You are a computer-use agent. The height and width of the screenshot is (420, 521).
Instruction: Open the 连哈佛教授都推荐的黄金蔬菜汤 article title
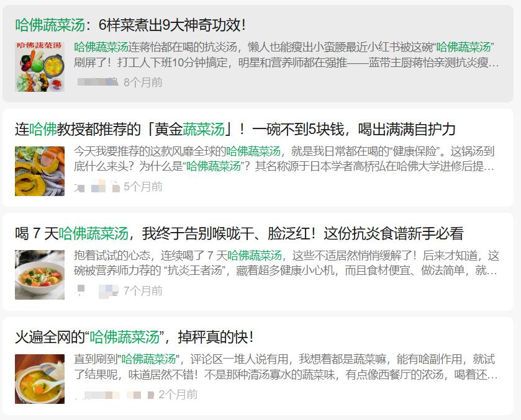click(x=235, y=129)
